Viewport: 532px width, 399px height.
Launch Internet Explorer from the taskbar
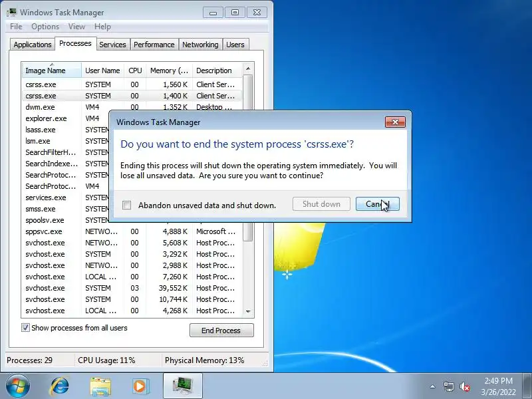(x=60, y=386)
